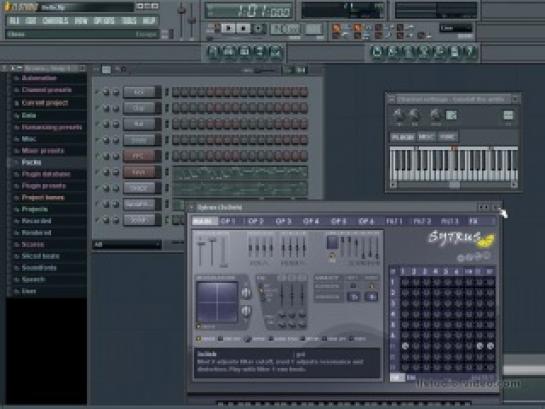Click the pitch knob in Channel settings
This screenshot has height=409, width=545.
click(x=435, y=115)
